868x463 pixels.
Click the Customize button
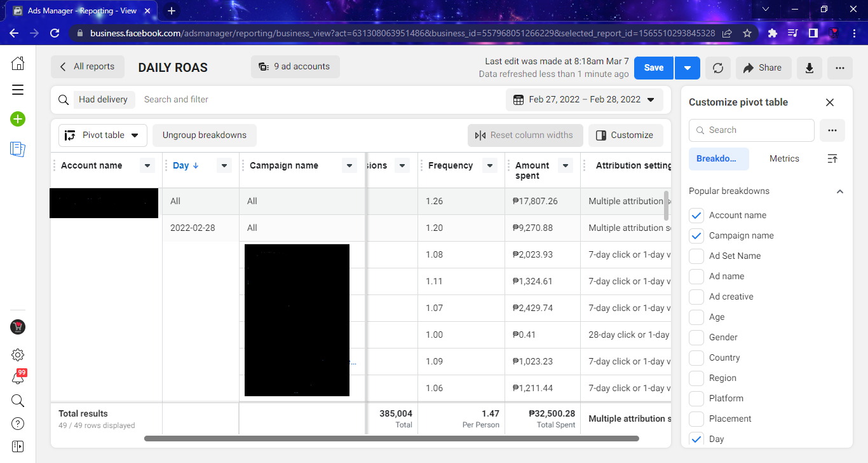point(625,135)
